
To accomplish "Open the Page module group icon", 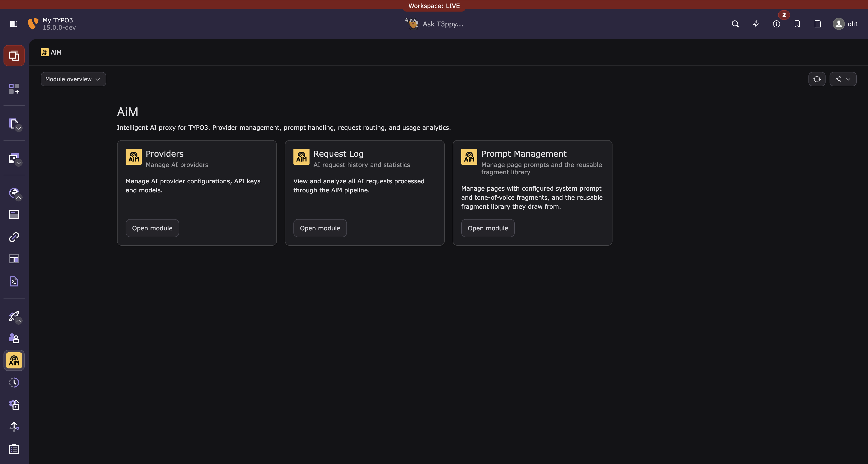I will click(x=13, y=123).
